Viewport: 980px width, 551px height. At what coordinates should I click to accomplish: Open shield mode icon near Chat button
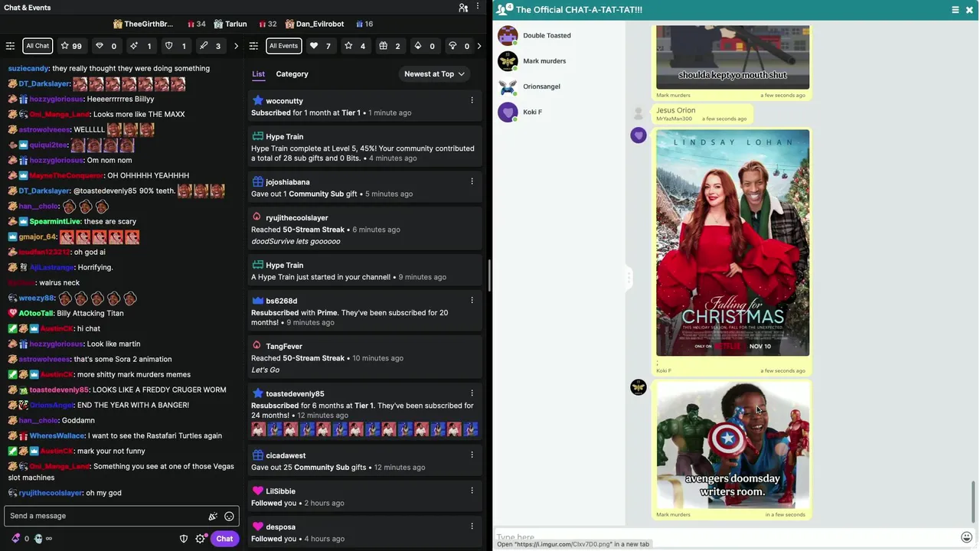click(184, 539)
